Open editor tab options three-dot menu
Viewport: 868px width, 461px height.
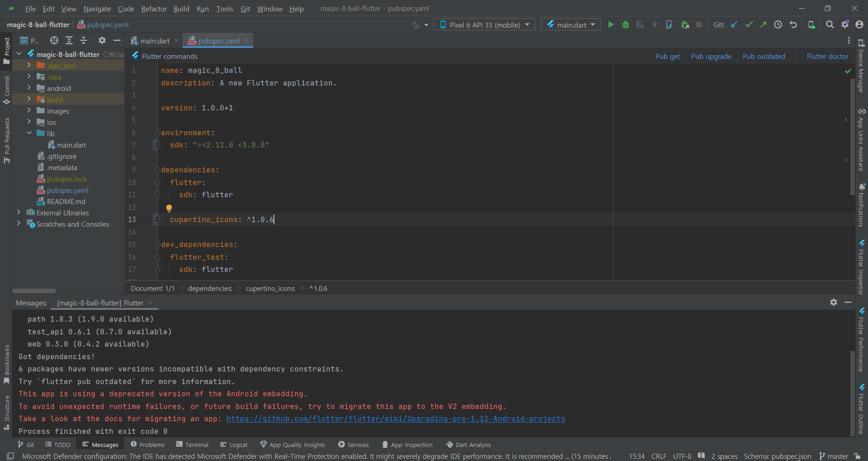click(x=849, y=40)
